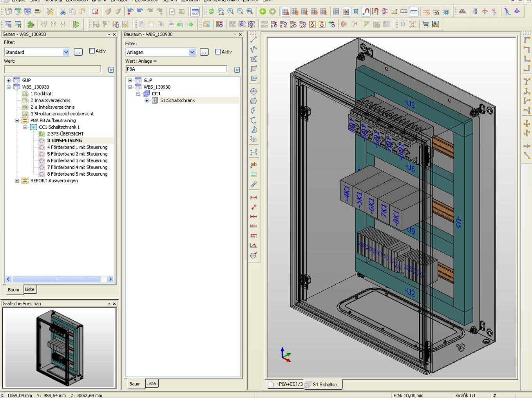
Task: Select page 3 EINSPEISUNG in tree
Action: coord(65,140)
